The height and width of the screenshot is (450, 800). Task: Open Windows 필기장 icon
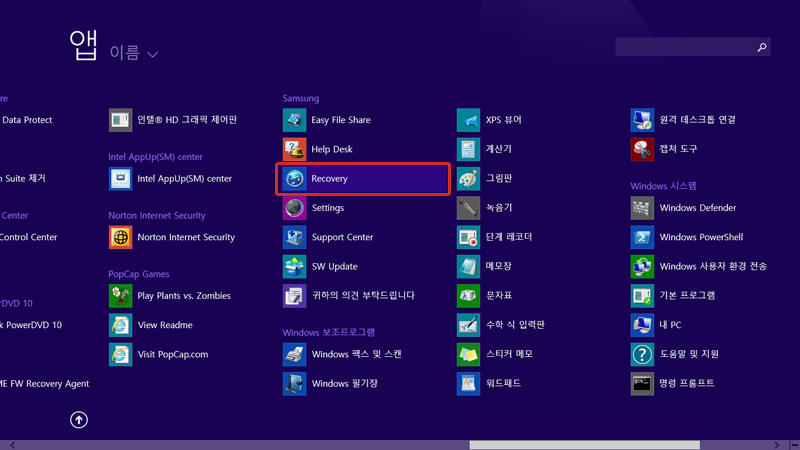pyautogui.click(x=294, y=384)
